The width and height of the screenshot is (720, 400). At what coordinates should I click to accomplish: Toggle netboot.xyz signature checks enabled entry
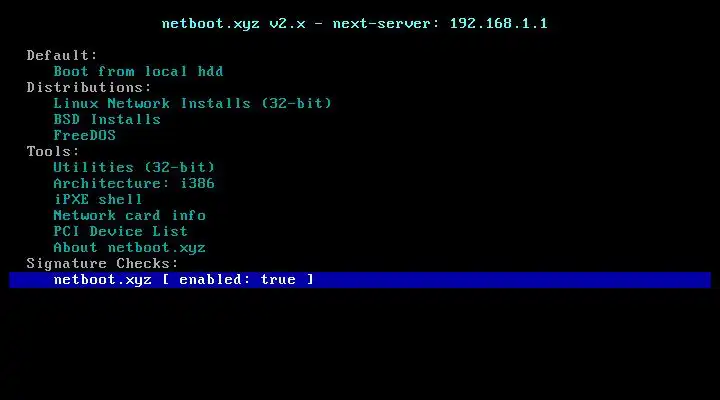pos(360,280)
